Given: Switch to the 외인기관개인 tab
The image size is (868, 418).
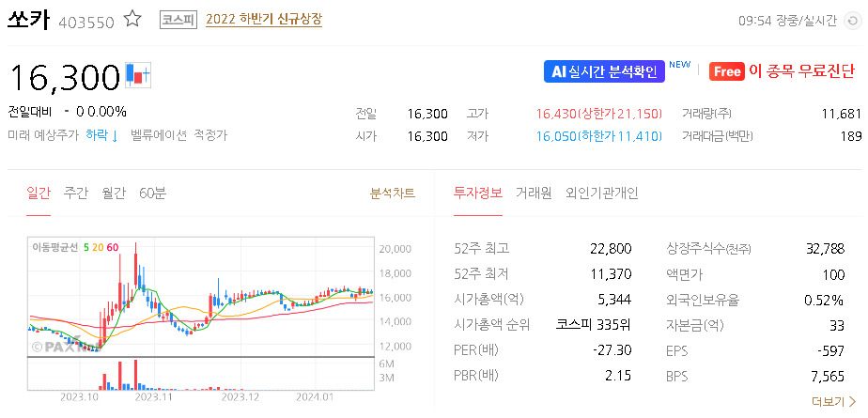Looking at the screenshot, I should tap(602, 194).
